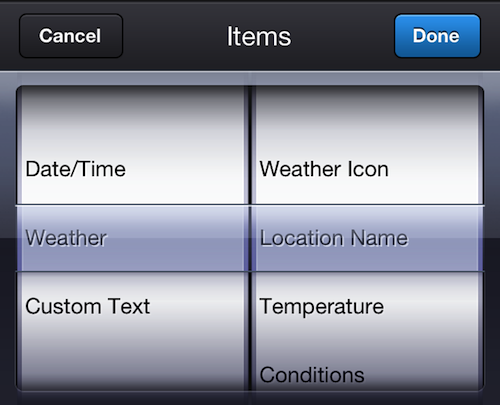
Task: Click the Items title in the header
Action: point(259,36)
